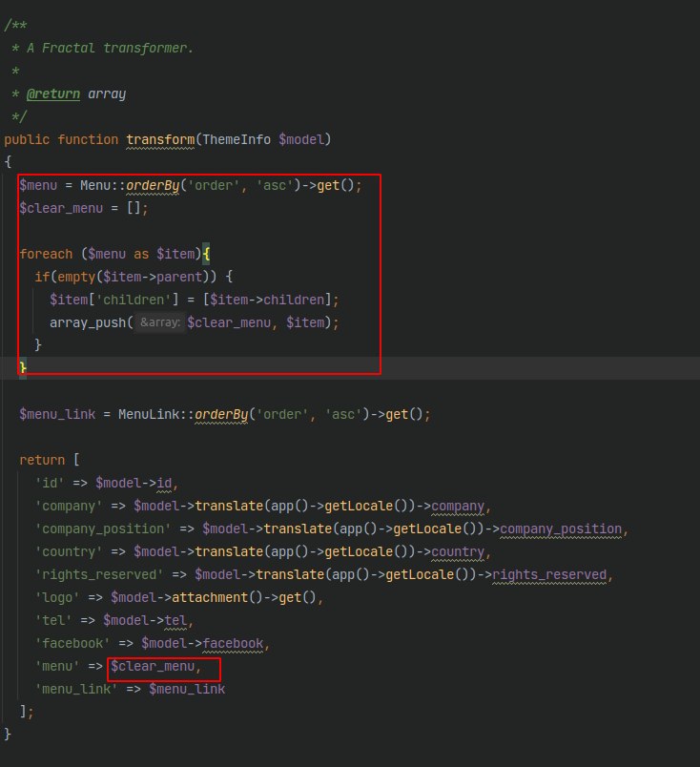Click highlighted opening brace after foreach
The width and height of the screenshot is (700, 767).
(206, 254)
